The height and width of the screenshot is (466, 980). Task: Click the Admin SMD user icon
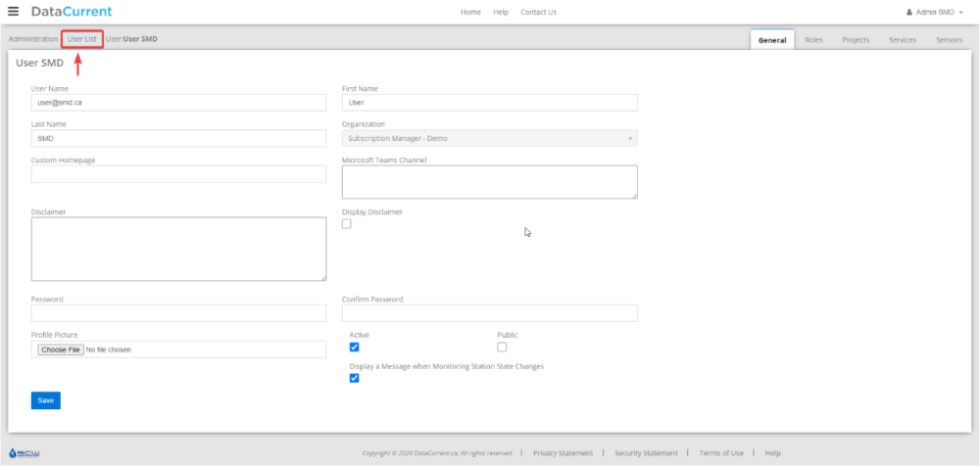click(x=909, y=12)
